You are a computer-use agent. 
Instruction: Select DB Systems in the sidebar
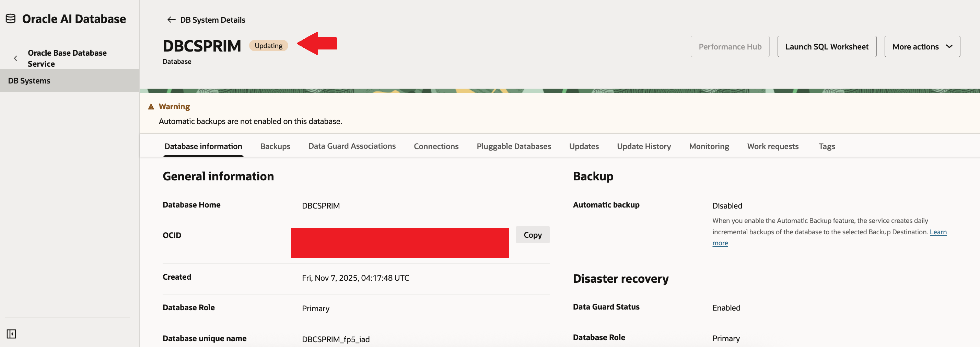29,81
